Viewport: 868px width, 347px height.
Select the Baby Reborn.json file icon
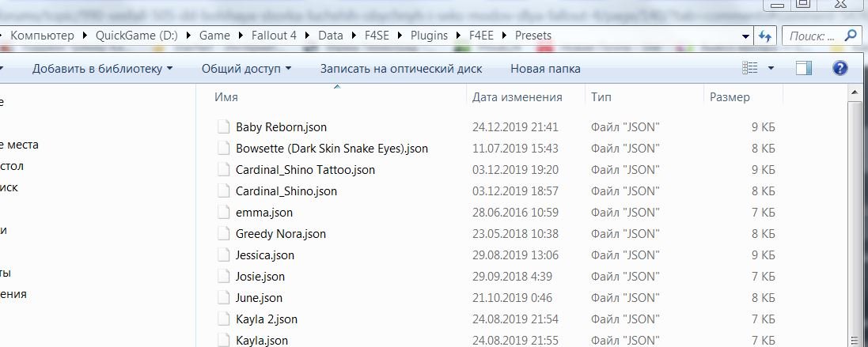pos(222,127)
